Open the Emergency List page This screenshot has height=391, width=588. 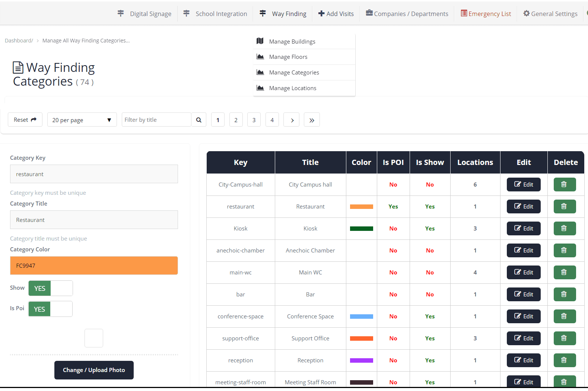pyautogui.click(x=486, y=14)
